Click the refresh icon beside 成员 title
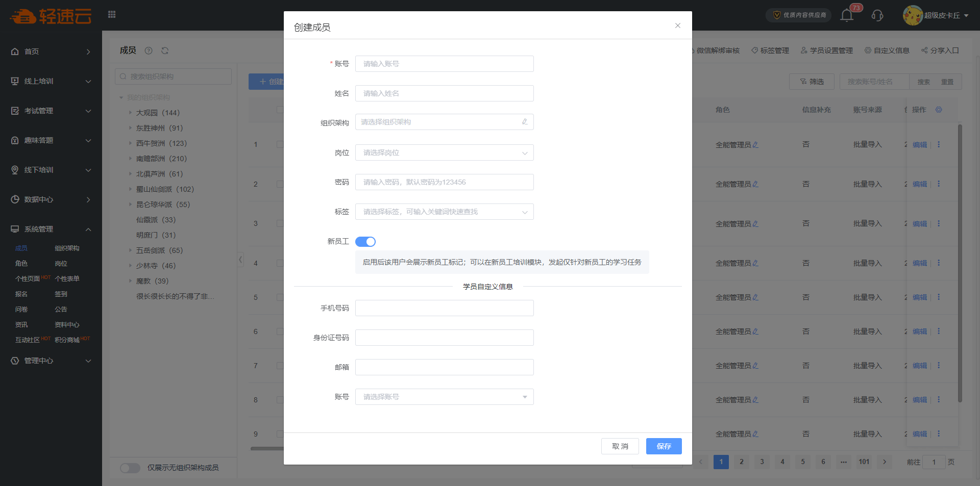Screen dimensions: 980x486 (165, 50)
